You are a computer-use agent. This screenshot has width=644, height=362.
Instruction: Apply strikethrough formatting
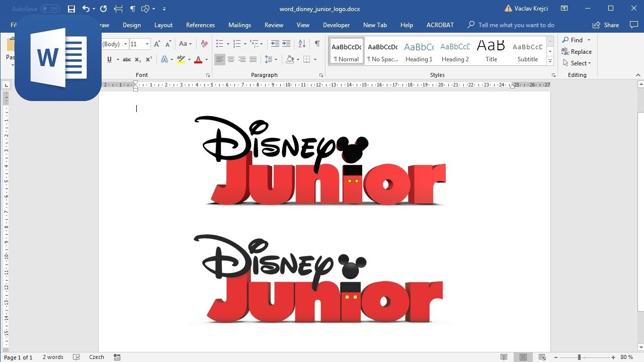click(x=127, y=59)
